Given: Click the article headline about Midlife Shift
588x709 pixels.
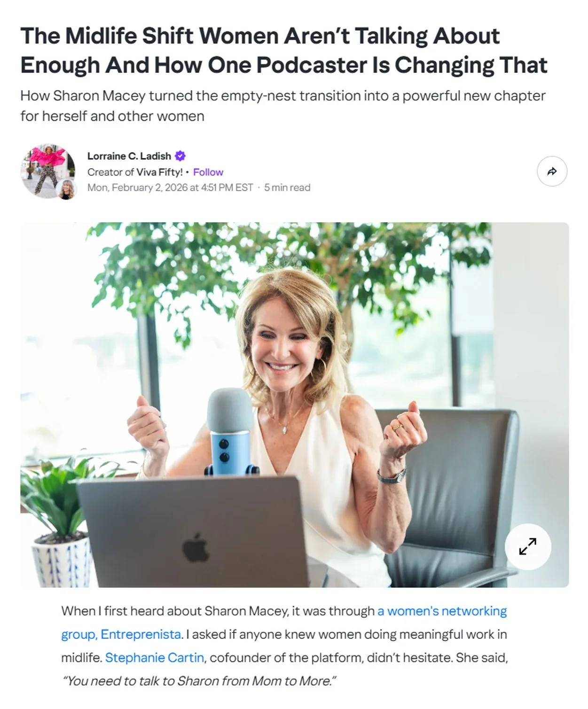Looking at the screenshot, I should [284, 50].
